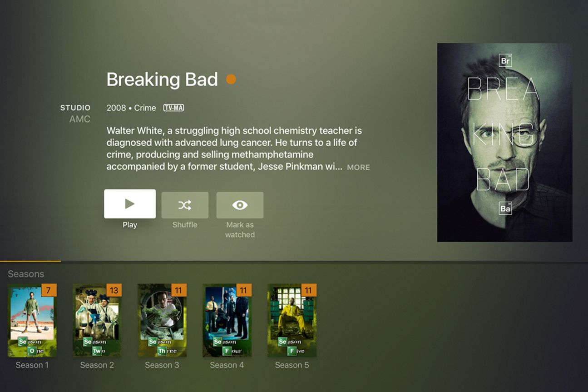
Task: Click the Breaking Bad title
Action: (162, 79)
